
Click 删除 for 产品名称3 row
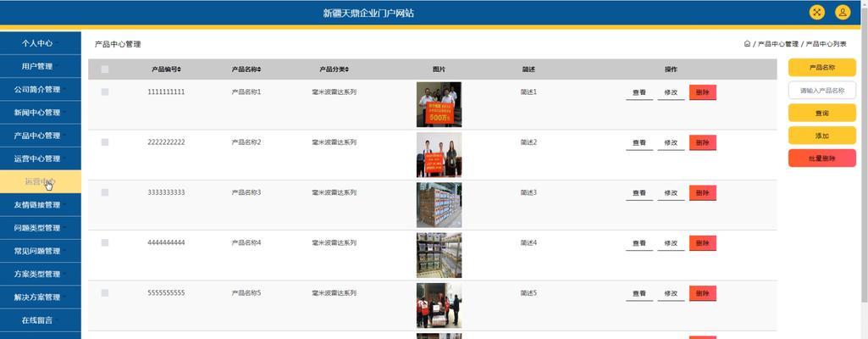pyautogui.click(x=703, y=192)
